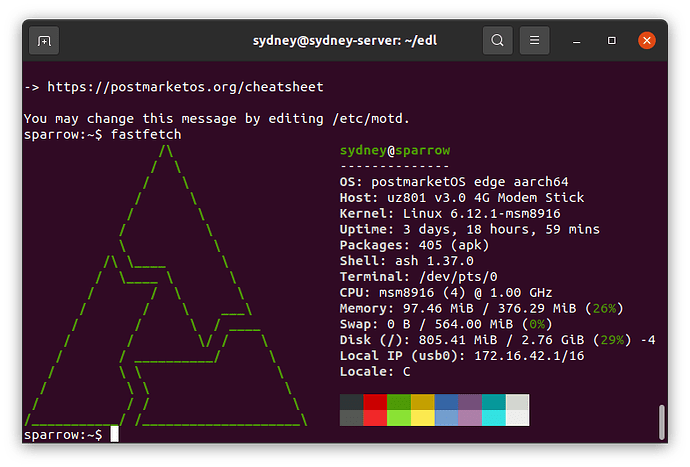Click the bright cyan color block
Image resolution: width=690 pixels, height=467 pixels.
pos(494,418)
